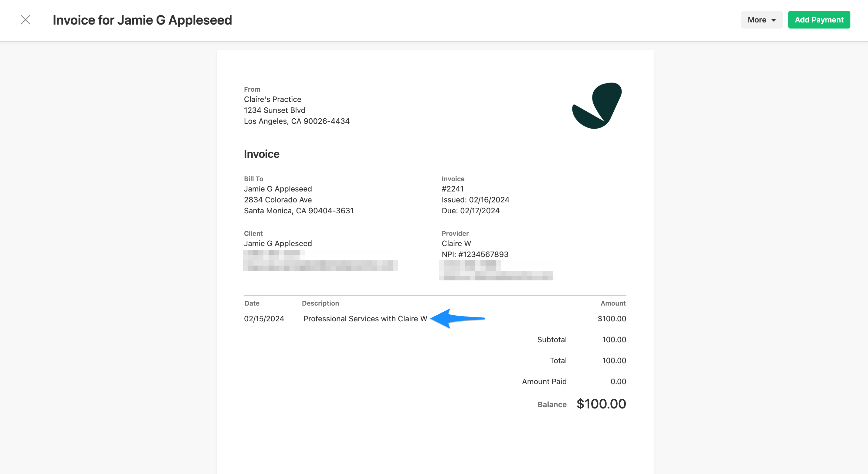
Task: Click 'Issued: 02/16/2024' date
Action: (475, 200)
